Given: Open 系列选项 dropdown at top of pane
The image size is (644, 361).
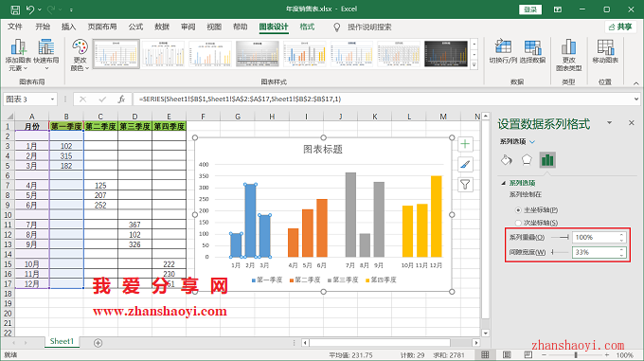Looking at the screenshot, I should 532,142.
